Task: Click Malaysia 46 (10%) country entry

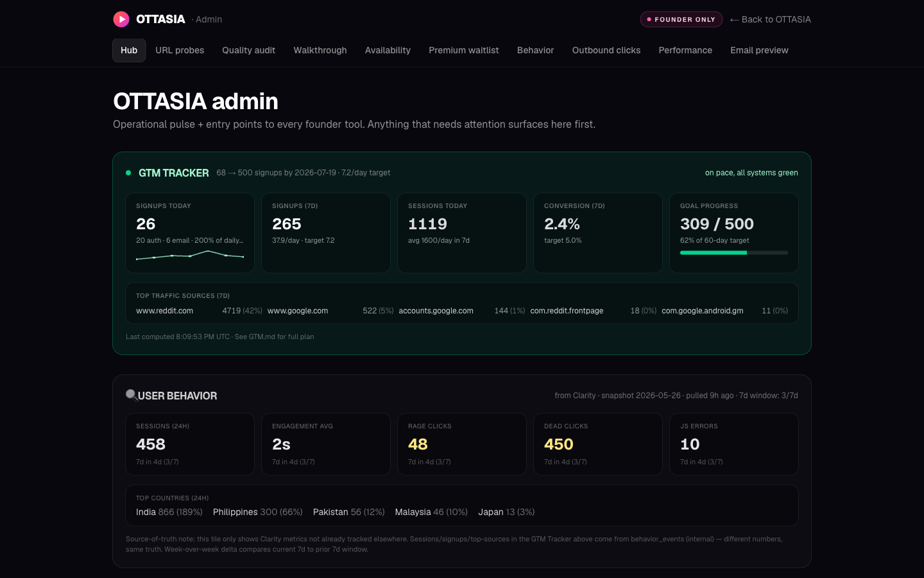Action: click(x=431, y=512)
